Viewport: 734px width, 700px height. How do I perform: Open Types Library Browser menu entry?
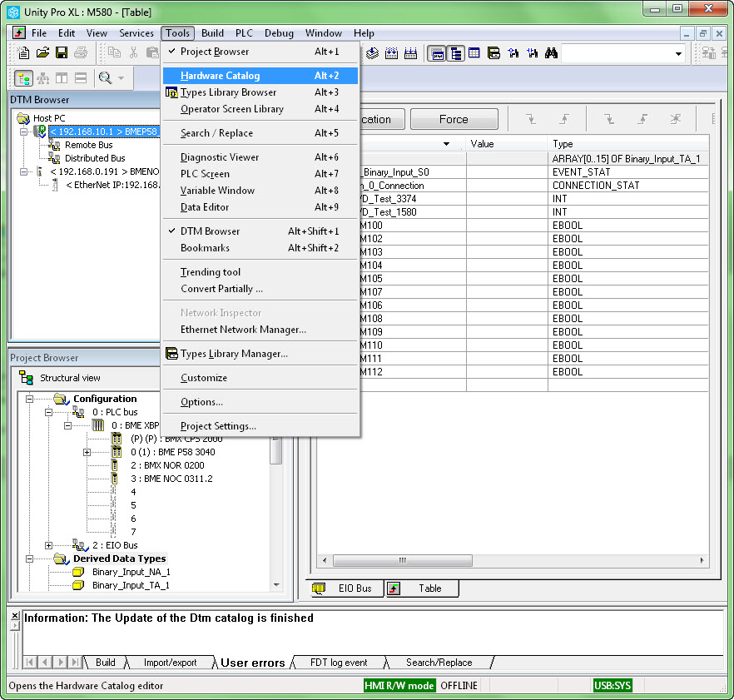pyautogui.click(x=260, y=92)
